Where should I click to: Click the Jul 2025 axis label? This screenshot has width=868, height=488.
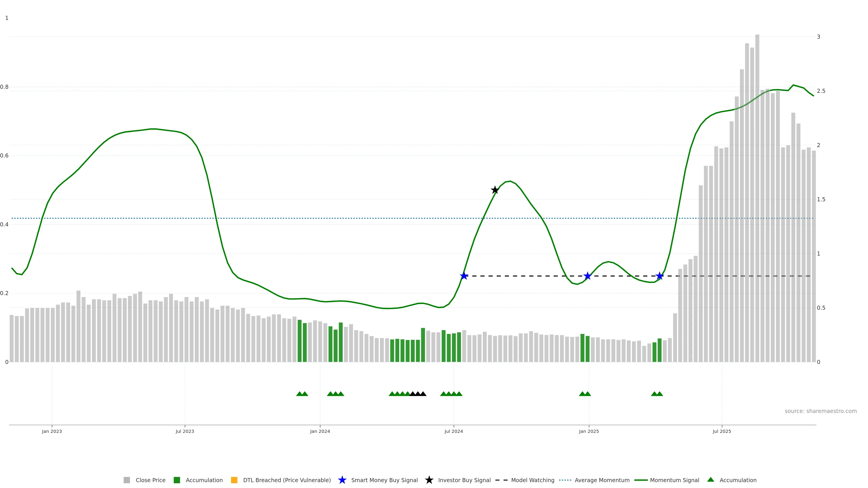pyautogui.click(x=722, y=431)
